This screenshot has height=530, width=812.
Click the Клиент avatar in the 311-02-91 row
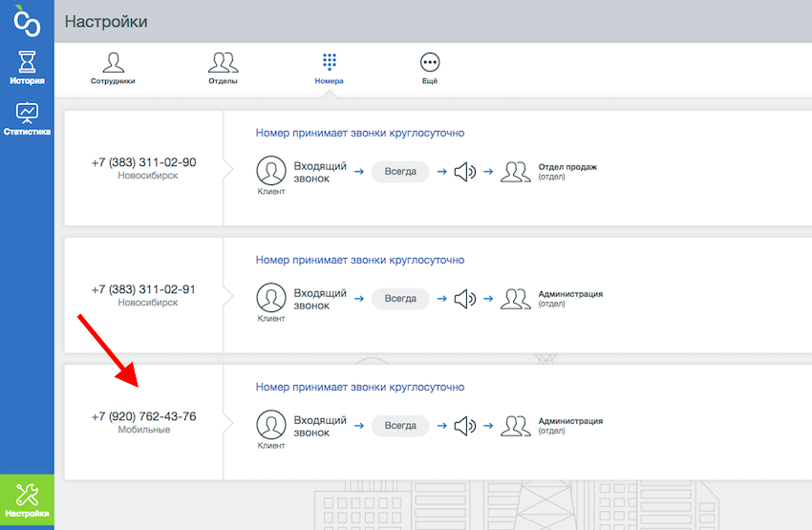pos(271,298)
